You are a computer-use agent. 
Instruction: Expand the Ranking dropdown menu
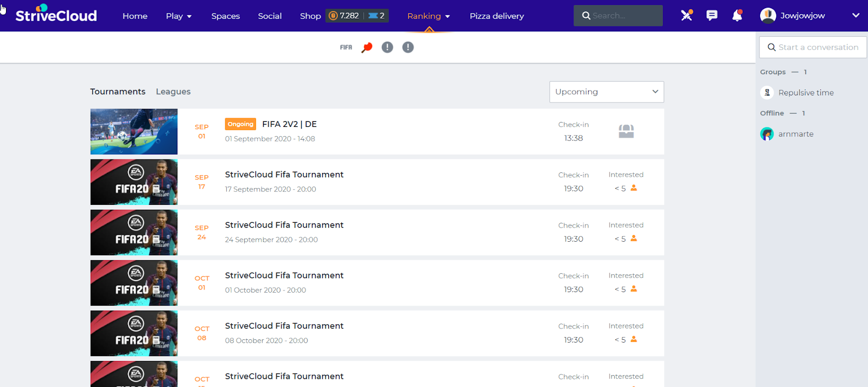tap(429, 16)
